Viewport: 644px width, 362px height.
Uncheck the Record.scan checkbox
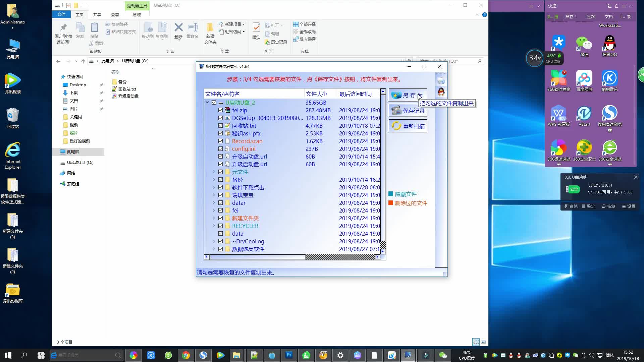pos(220,141)
